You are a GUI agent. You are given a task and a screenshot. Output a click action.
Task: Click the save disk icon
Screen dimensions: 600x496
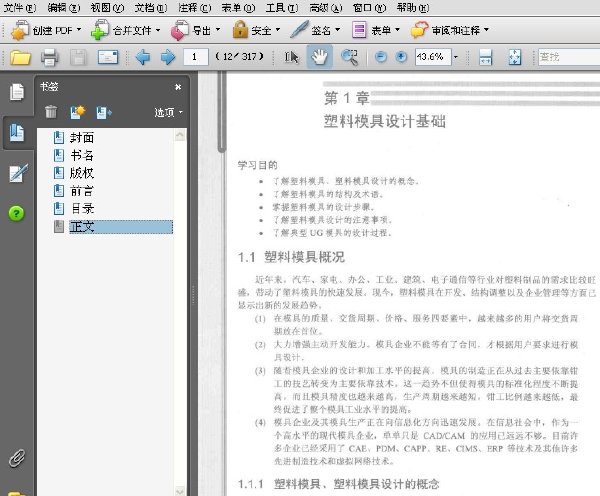coord(78,57)
